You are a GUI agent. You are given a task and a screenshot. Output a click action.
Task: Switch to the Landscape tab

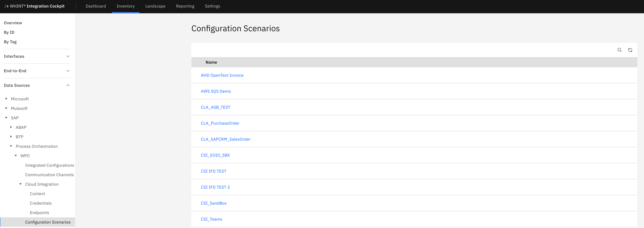[x=155, y=6]
